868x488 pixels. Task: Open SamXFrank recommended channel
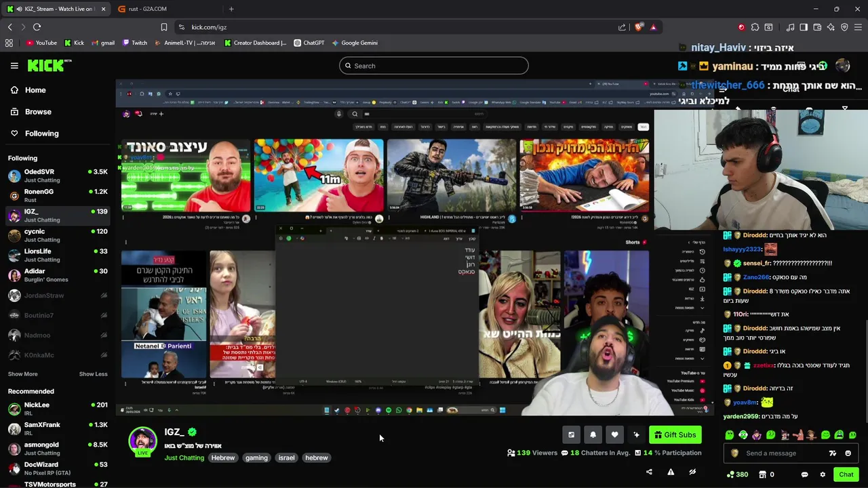(x=58, y=428)
